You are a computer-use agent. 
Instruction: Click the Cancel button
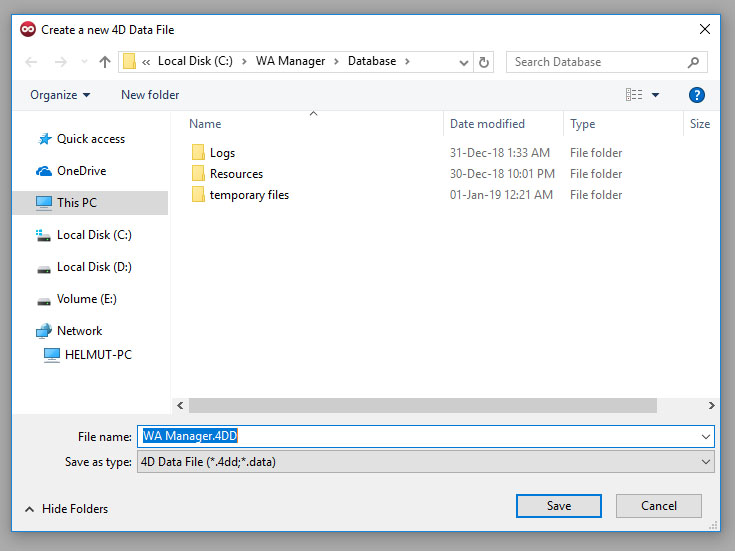click(x=659, y=506)
